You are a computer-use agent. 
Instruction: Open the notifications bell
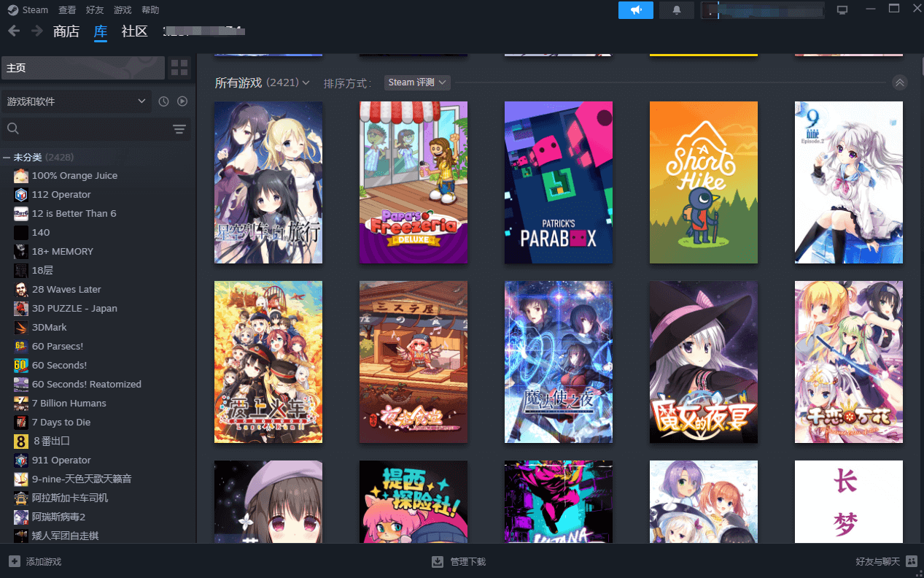click(x=677, y=10)
